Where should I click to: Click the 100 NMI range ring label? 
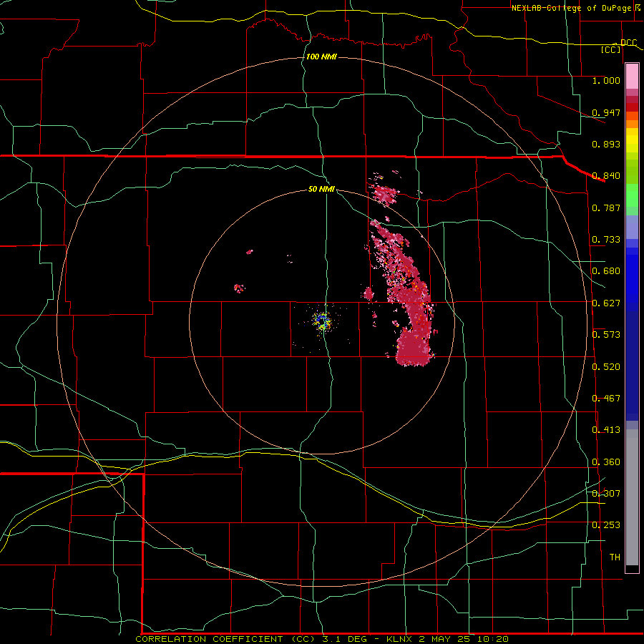click(321, 57)
